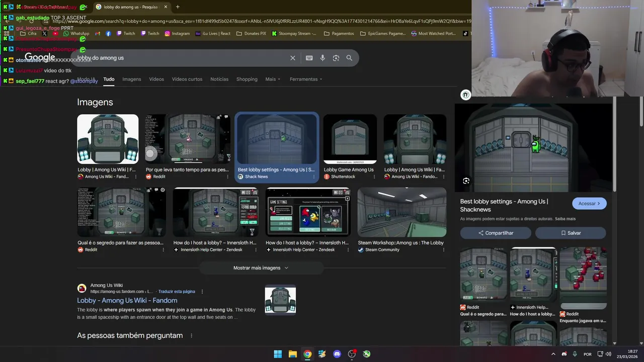Screen dimensions: 644x362
Task: Click the microphone tray icon
Action: pyautogui.click(x=575, y=354)
